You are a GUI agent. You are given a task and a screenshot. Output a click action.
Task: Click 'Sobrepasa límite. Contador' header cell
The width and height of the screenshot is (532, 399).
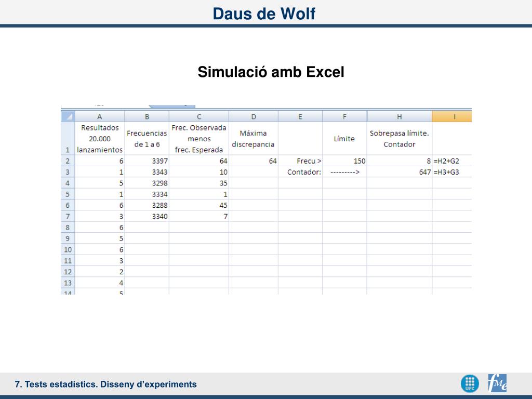[400, 139]
